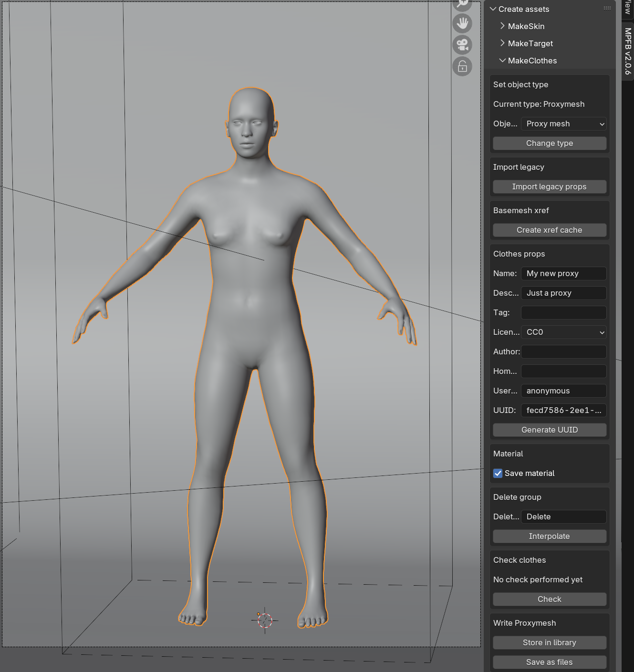Screen dimensions: 634x672
Task: Click the Delete group field 'Delete'
Action: coord(564,517)
